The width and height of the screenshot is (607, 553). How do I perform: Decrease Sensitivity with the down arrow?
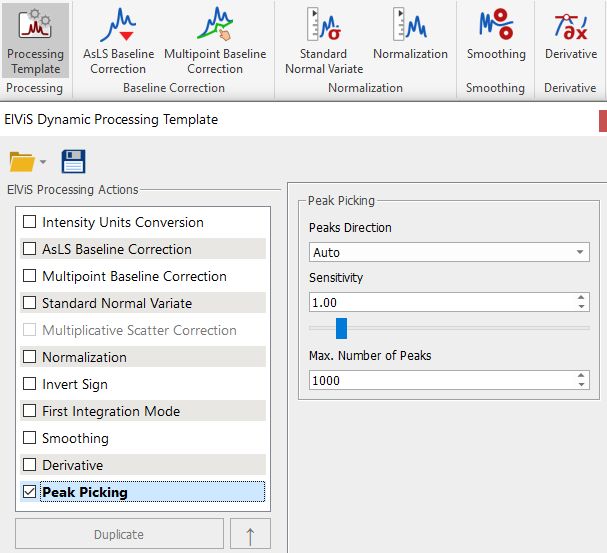point(581,306)
